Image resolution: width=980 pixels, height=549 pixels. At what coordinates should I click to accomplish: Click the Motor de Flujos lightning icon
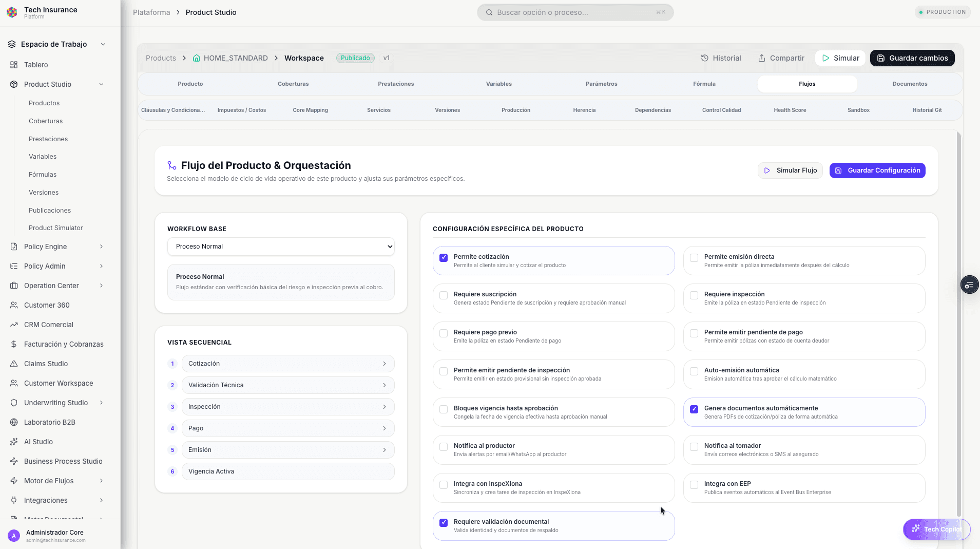click(x=14, y=481)
